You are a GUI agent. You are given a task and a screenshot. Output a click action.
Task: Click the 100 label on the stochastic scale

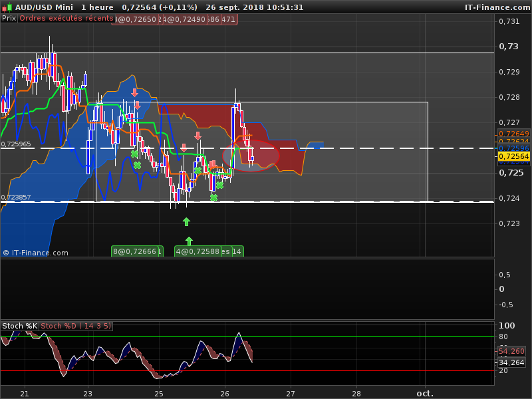point(507,326)
